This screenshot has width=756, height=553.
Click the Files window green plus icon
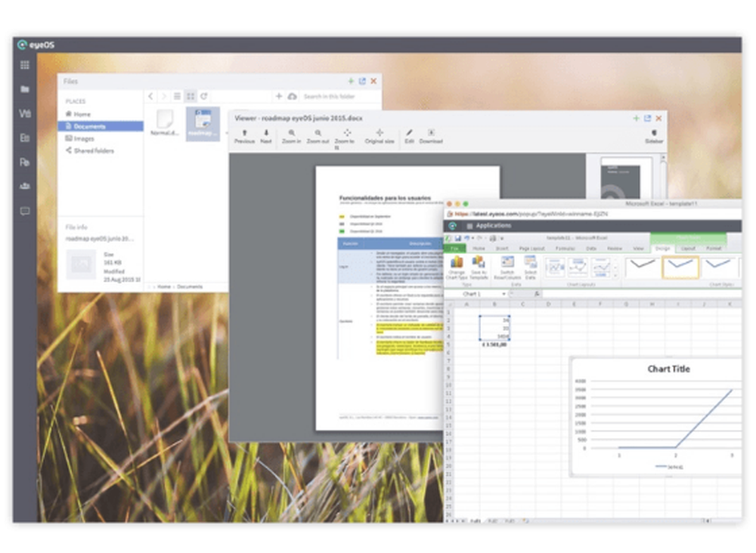(x=351, y=81)
